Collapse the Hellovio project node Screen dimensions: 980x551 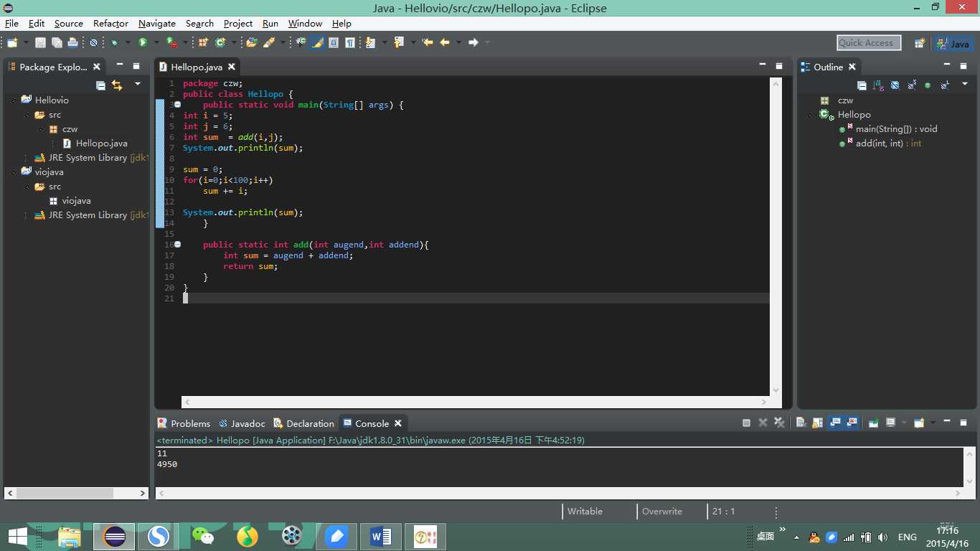[x=13, y=100]
